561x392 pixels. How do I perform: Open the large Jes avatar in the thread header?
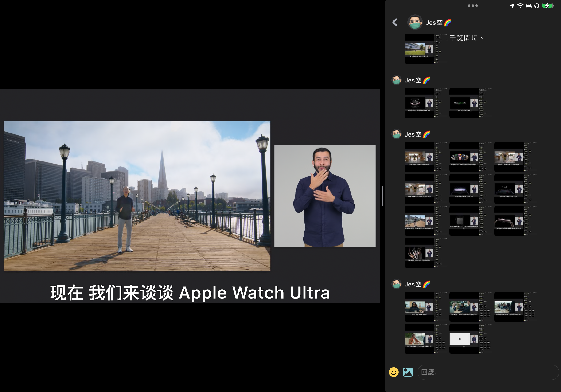click(x=415, y=22)
